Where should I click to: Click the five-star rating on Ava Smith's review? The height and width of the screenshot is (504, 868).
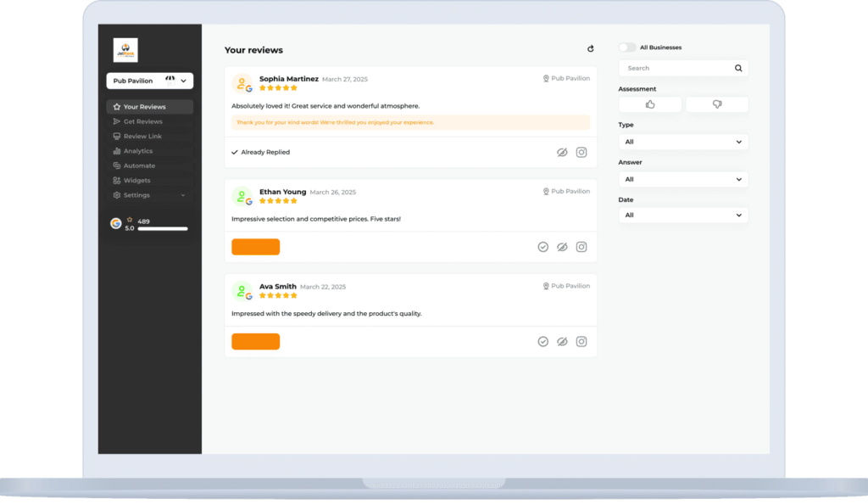[278, 296]
